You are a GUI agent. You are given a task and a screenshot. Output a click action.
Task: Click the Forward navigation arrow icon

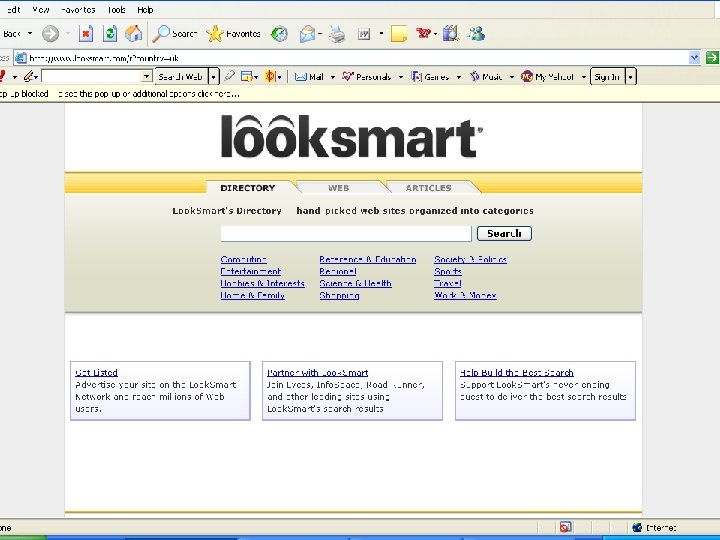tap(51, 34)
